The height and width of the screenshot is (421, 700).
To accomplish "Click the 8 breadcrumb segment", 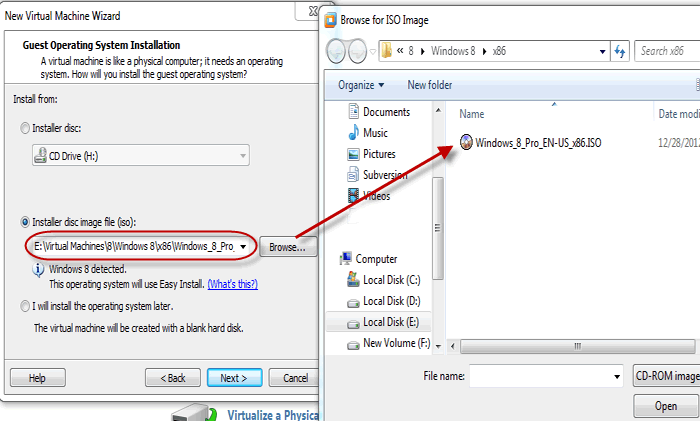I will [411, 51].
